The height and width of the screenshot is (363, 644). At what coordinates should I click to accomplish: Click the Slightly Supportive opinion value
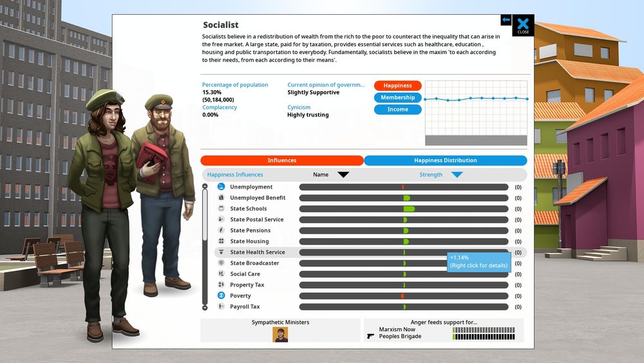tap(314, 93)
